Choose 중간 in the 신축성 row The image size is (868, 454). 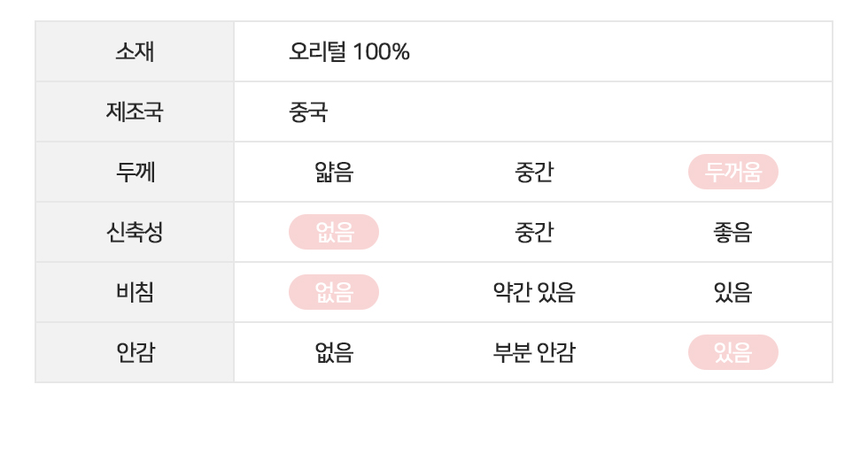pos(533,232)
